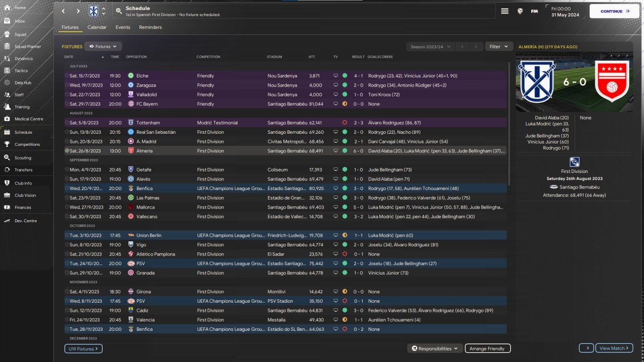Open the Filter dropdown
Screen dimensions: 644x362
tap(499, 47)
